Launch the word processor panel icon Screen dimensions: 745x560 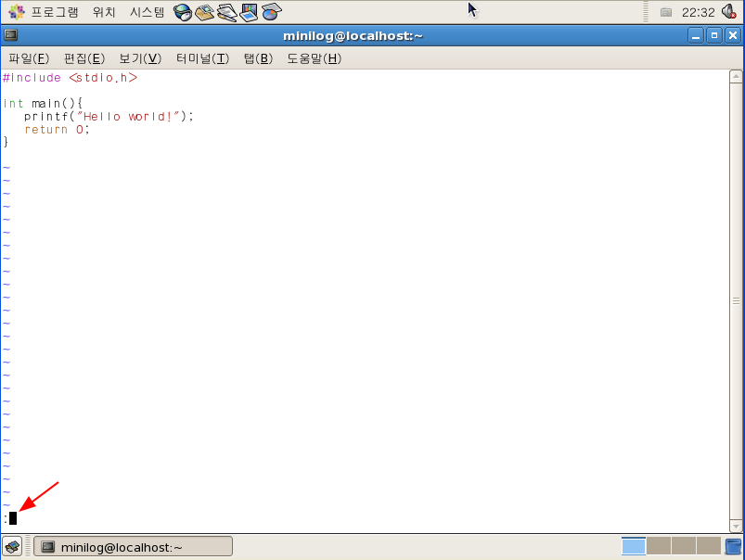pos(227,12)
